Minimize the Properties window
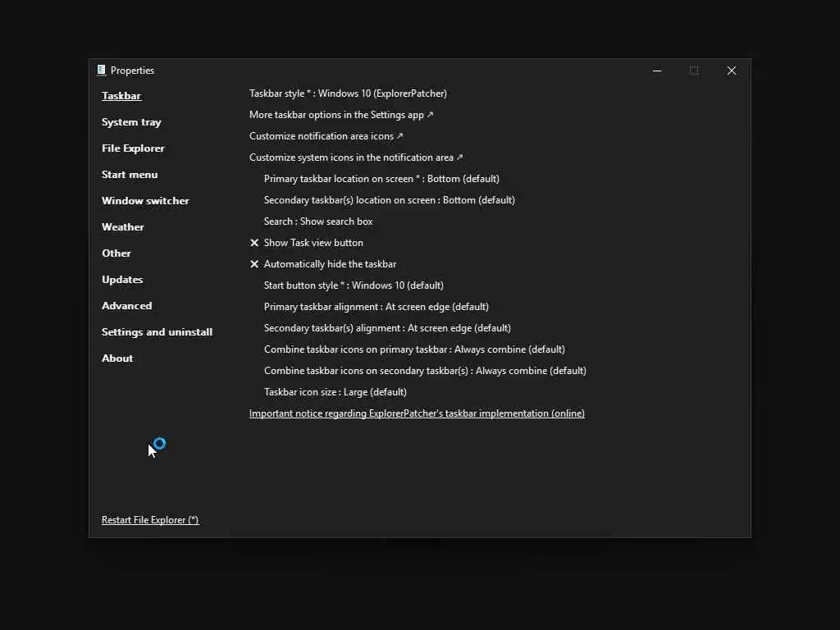This screenshot has width=840, height=630. click(x=657, y=71)
